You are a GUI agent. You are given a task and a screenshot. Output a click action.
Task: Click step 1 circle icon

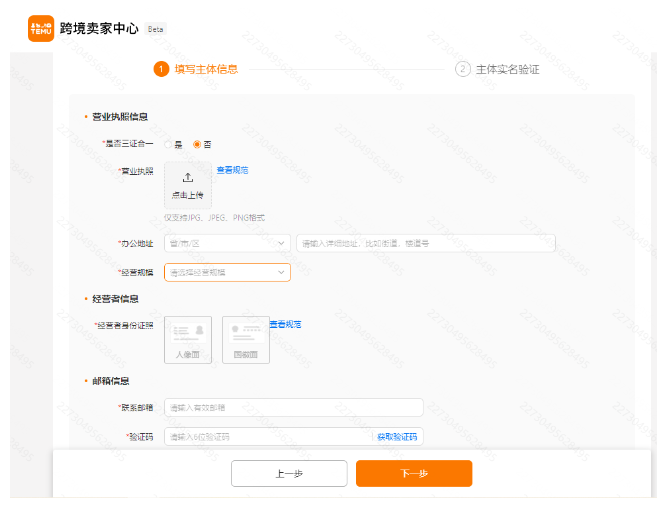pos(161,69)
